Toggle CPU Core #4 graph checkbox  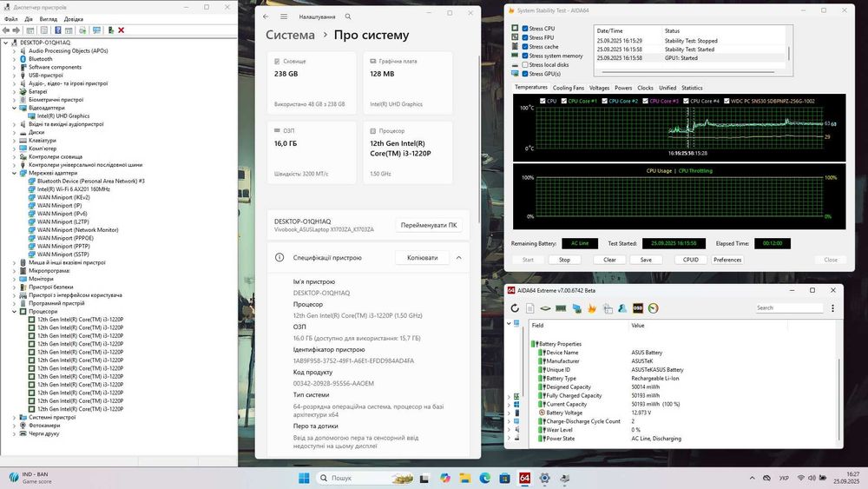click(686, 101)
